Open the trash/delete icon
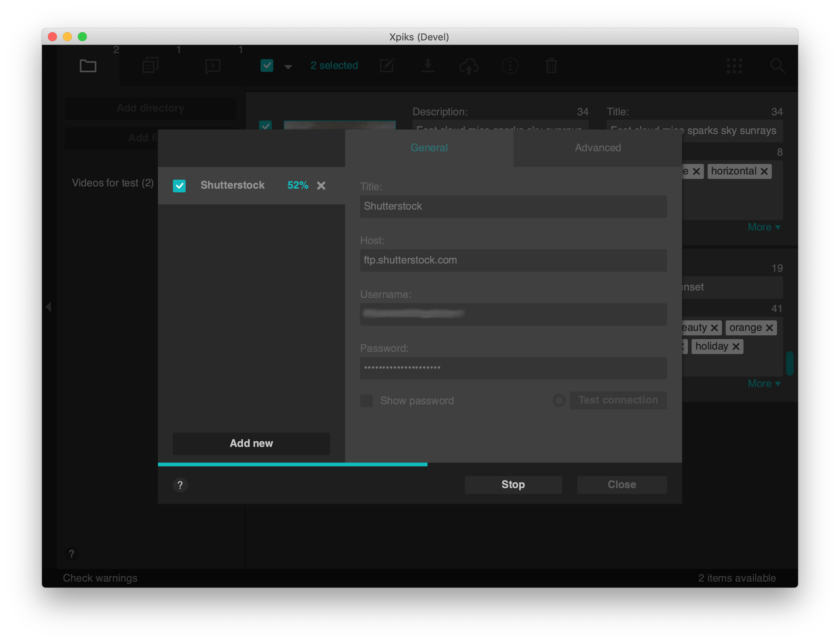The width and height of the screenshot is (840, 643). click(551, 66)
